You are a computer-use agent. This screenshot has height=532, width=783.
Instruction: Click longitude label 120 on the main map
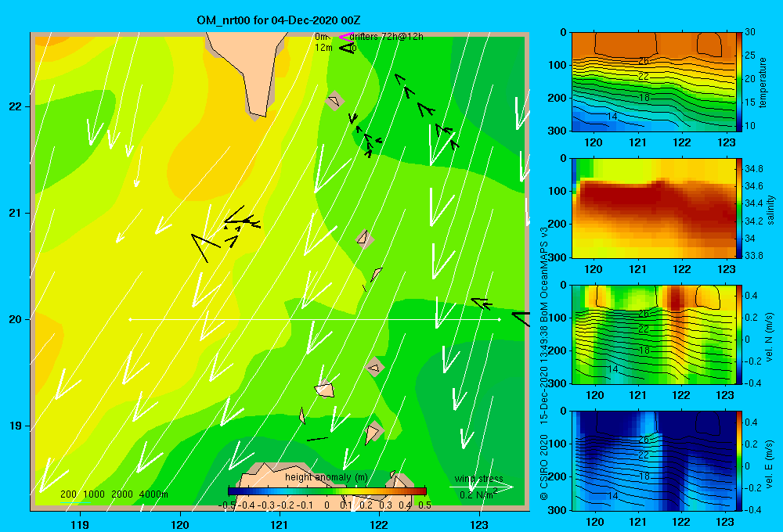click(180, 524)
